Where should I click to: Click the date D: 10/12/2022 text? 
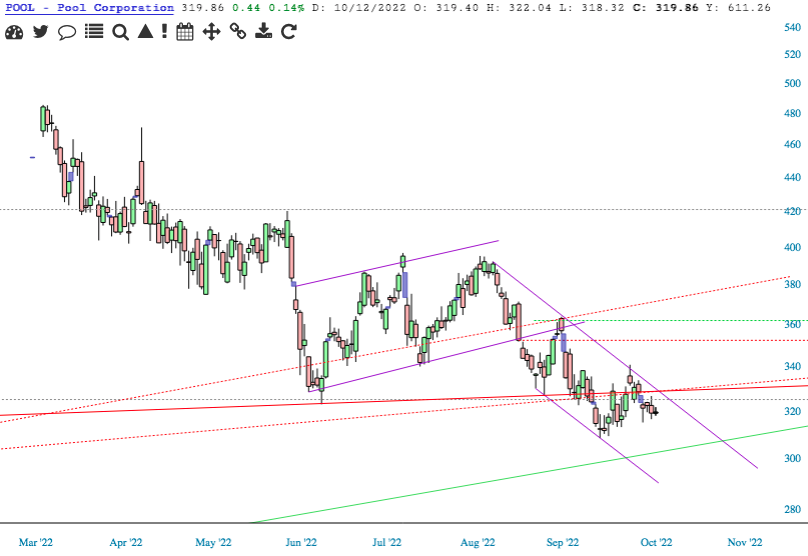point(361,8)
